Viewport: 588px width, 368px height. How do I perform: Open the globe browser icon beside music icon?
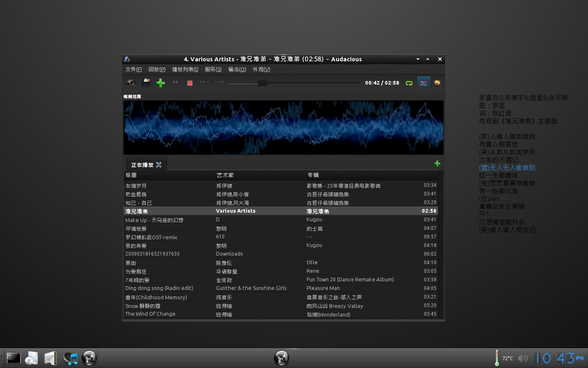(x=89, y=358)
